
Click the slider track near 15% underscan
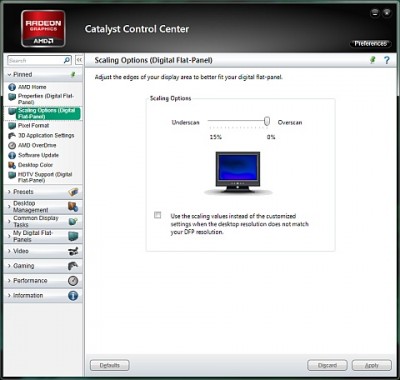click(x=211, y=121)
